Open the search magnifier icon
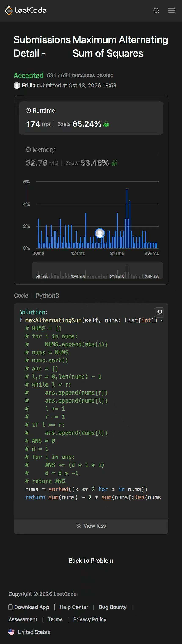The image size is (182, 644). (x=156, y=11)
